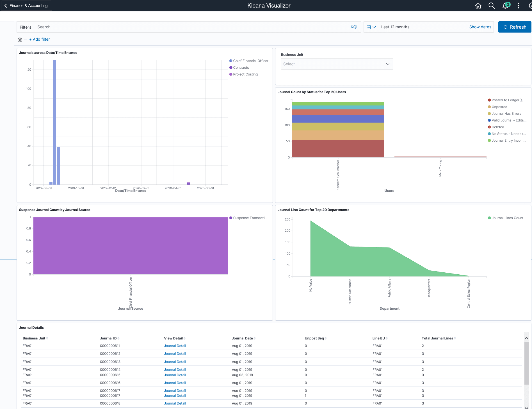Open the three-dot actions menu icon
Viewport: 532px width, 409px height.
pos(519,6)
